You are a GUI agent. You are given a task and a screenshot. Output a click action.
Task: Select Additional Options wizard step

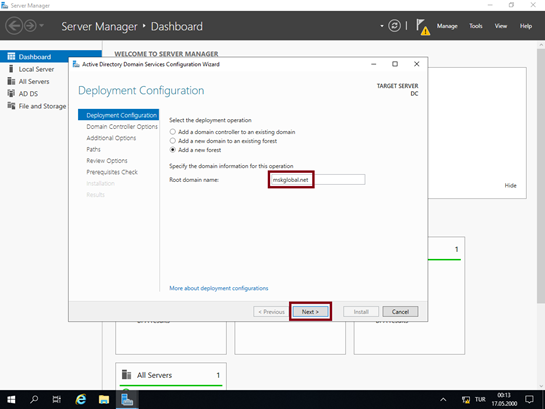[x=111, y=138]
